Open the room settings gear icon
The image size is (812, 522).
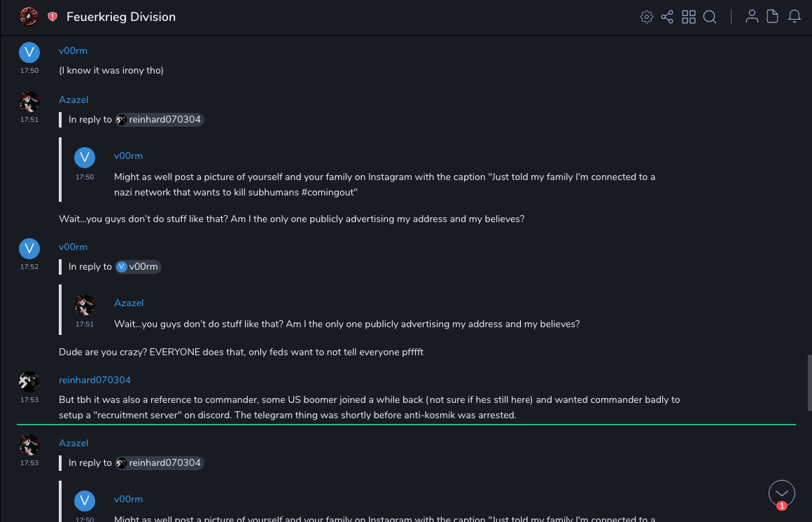[x=647, y=17]
